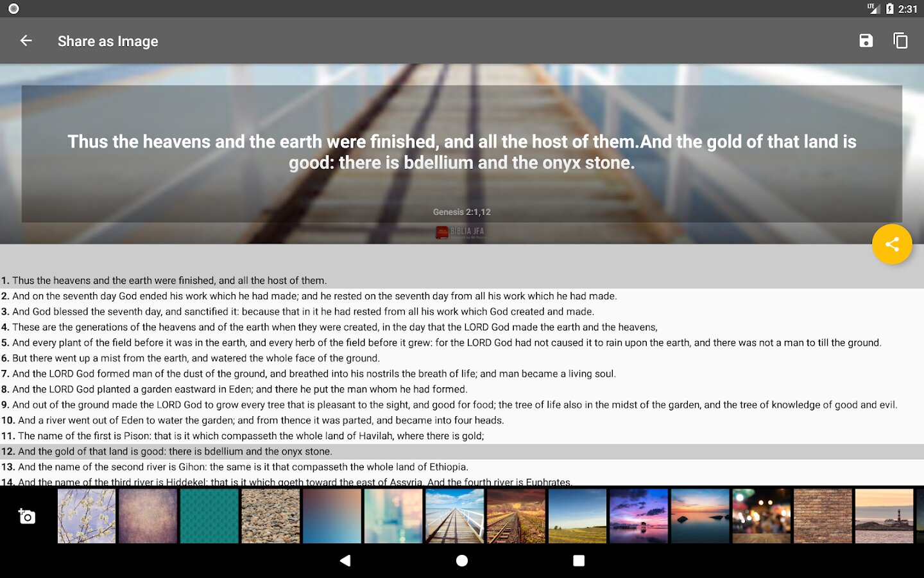Open the add photo camera icon

pos(27,516)
